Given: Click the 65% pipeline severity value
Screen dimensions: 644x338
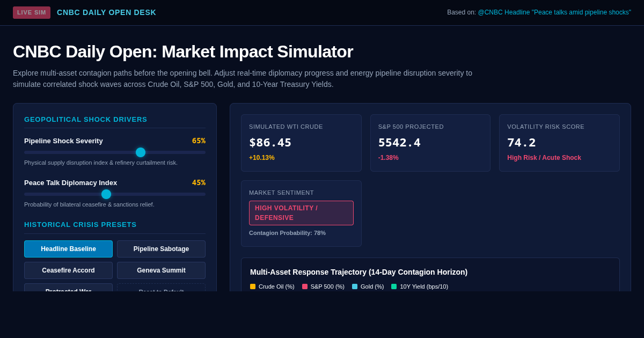Looking at the screenshot, I should (x=199, y=141).
